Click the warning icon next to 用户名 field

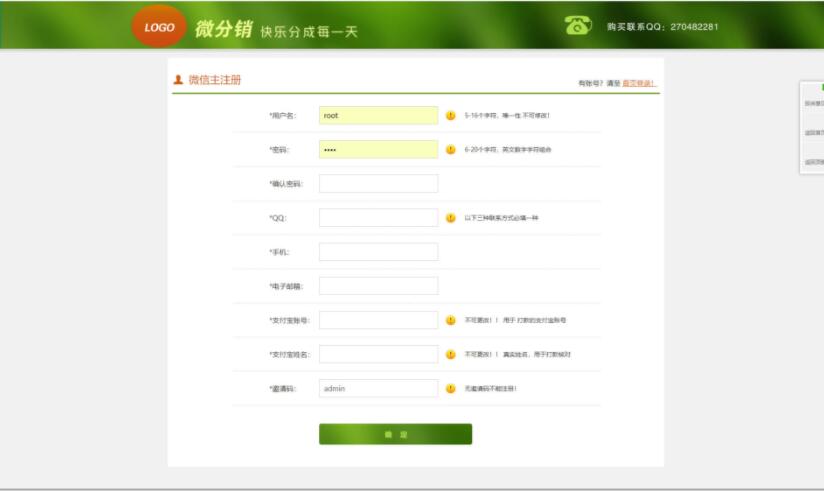click(451, 116)
